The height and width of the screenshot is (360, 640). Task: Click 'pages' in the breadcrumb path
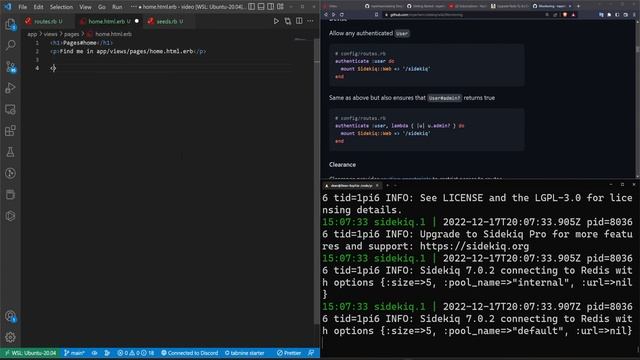click(71, 34)
